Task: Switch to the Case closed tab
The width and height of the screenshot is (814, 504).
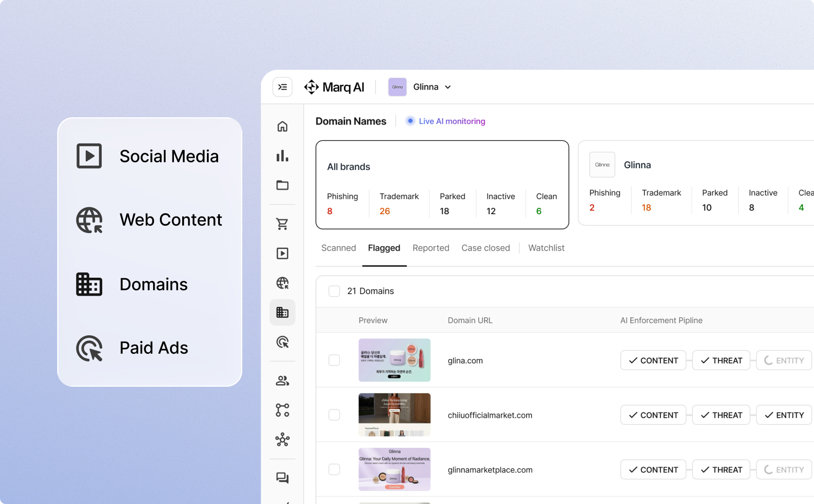Action: pyautogui.click(x=485, y=248)
